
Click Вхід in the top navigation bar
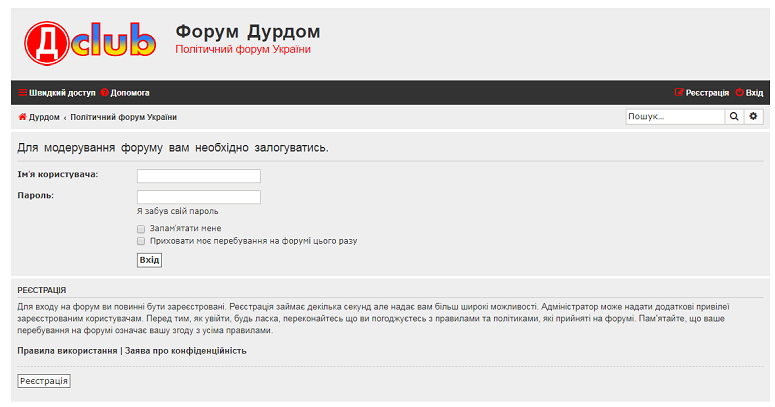(x=749, y=92)
